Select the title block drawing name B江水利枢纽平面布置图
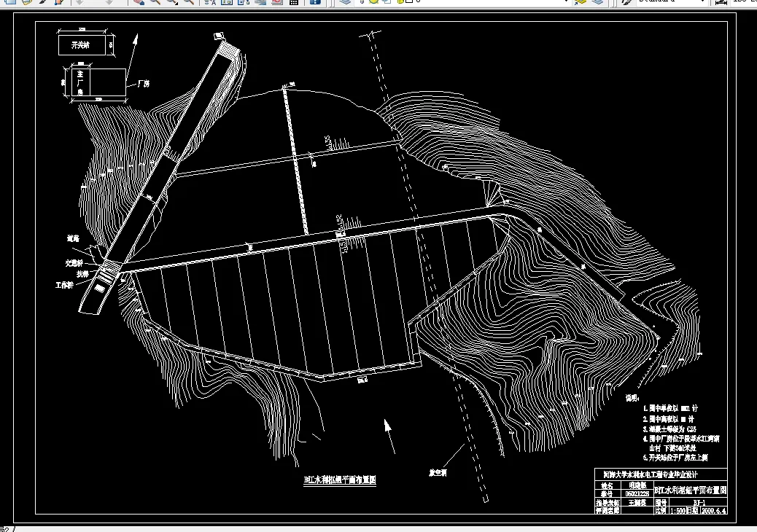Image resolution: width=757 pixels, height=532 pixels. tap(691, 490)
